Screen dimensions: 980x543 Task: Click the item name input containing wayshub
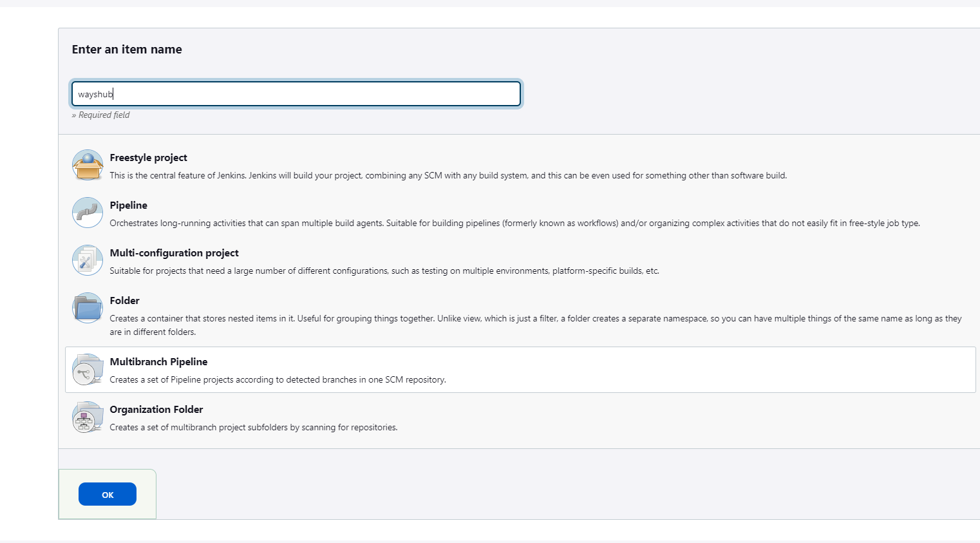[296, 93]
